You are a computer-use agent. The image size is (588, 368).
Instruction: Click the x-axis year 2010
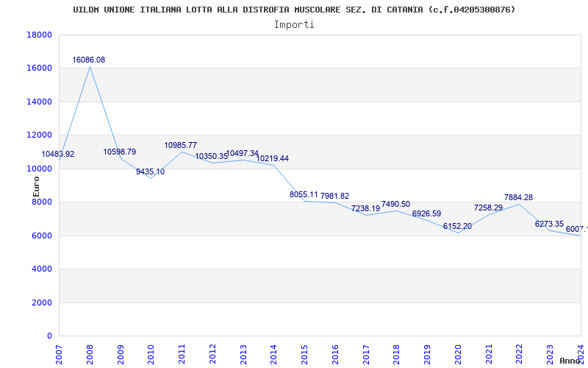click(151, 354)
